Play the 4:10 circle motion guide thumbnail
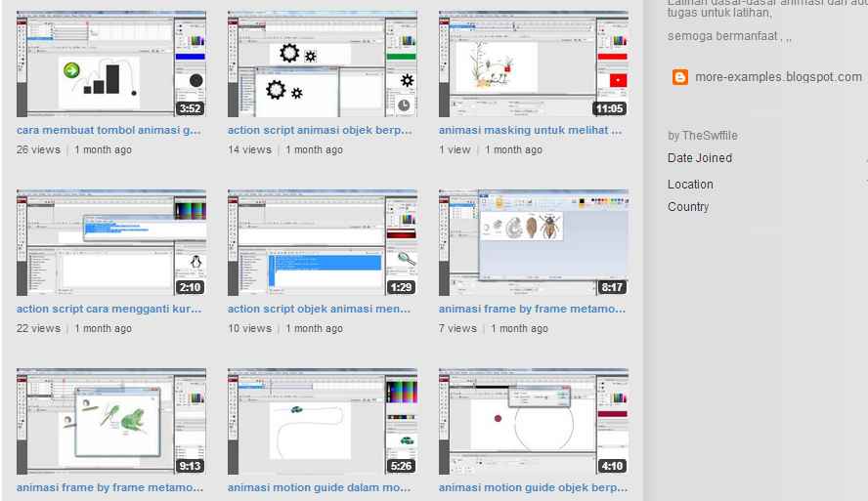Viewport: 868px width, 501px height. coord(533,421)
